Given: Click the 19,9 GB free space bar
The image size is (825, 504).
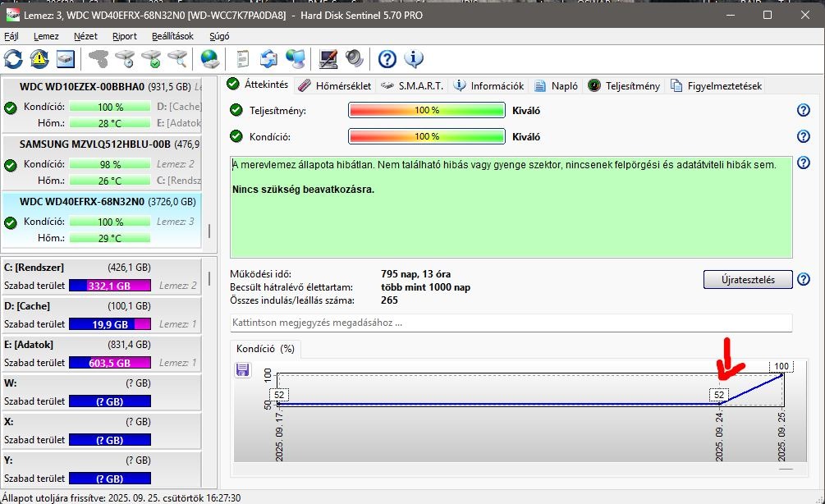Looking at the screenshot, I should click(x=110, y=324).
